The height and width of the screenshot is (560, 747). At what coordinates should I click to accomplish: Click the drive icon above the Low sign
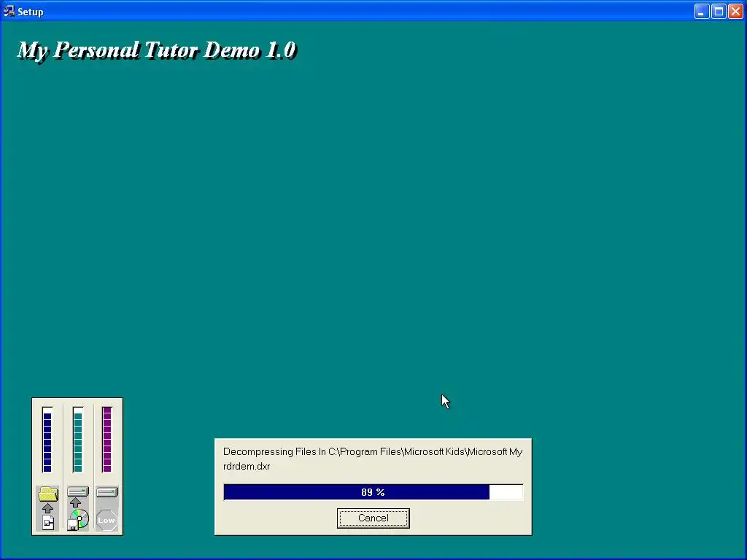click(x=107, y=491)
